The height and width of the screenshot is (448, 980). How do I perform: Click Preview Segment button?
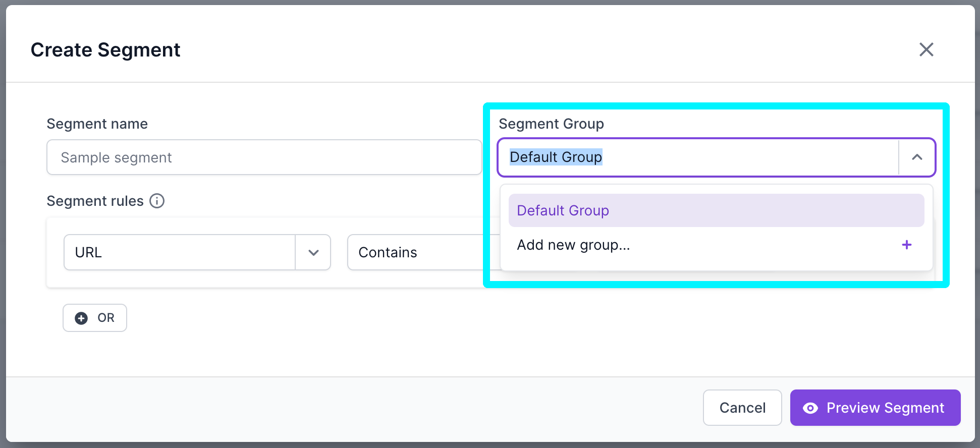[x=875, y=408]
